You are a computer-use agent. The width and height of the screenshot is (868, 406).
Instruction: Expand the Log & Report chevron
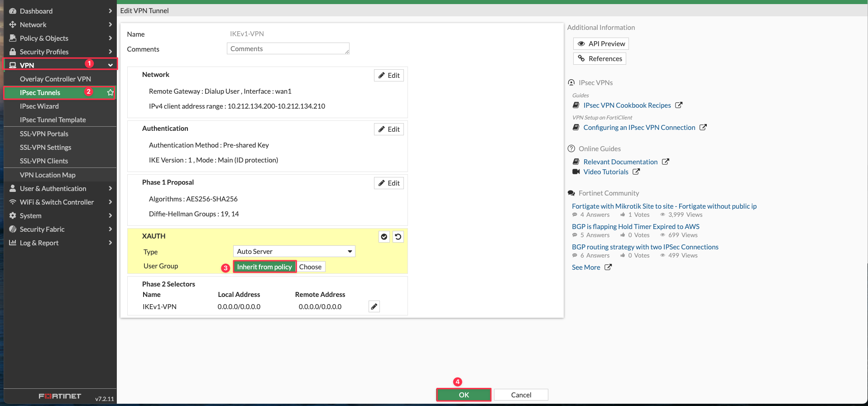(x=110, y=243)
